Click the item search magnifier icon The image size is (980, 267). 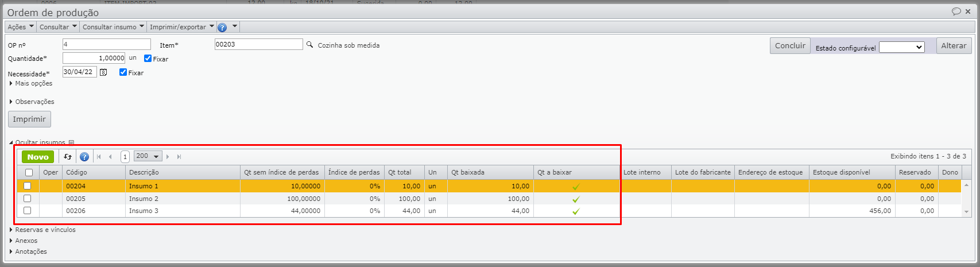[310, 45]
